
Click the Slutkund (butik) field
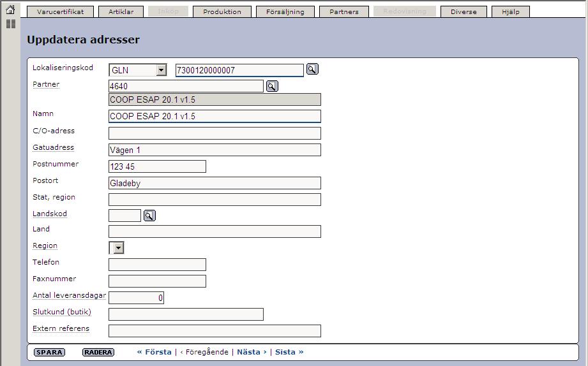pyautogui.click(x=186, y=314)
